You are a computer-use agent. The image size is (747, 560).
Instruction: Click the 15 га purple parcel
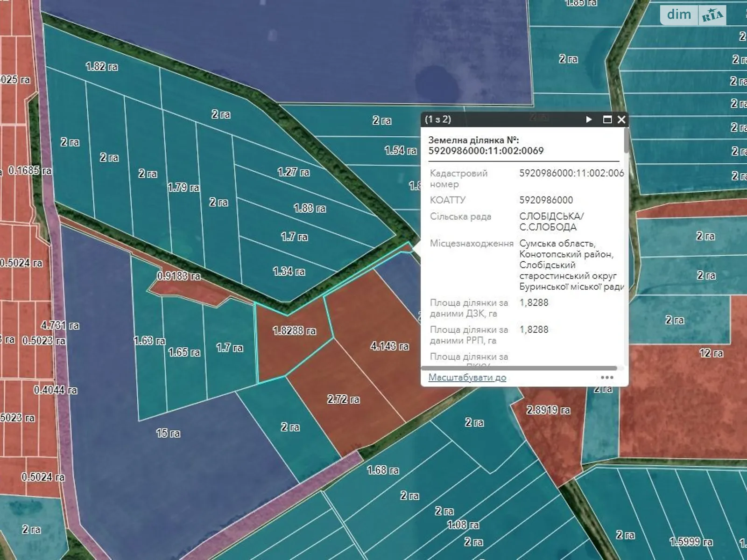pos(168,433)
